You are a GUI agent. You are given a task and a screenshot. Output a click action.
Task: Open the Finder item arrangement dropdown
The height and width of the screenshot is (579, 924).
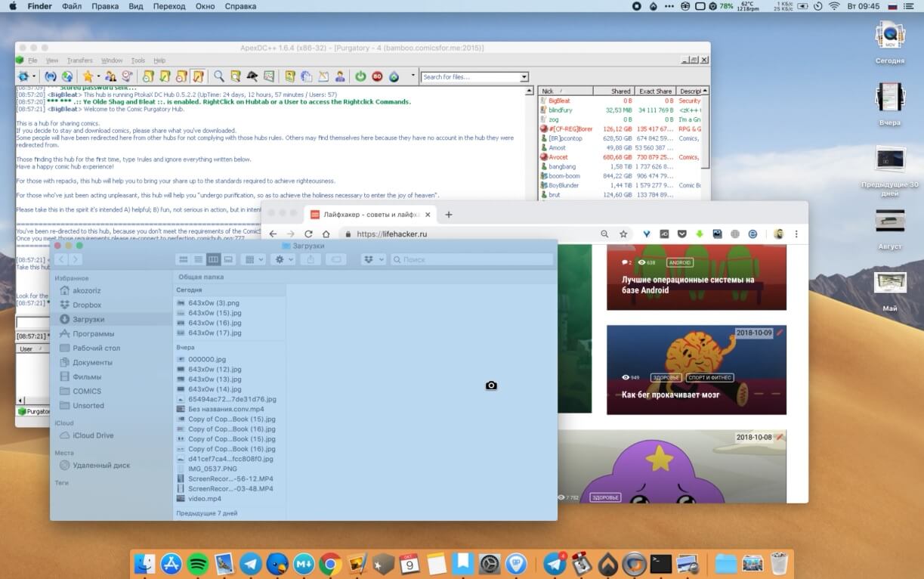pyautogui.click(x=253, y=259)
